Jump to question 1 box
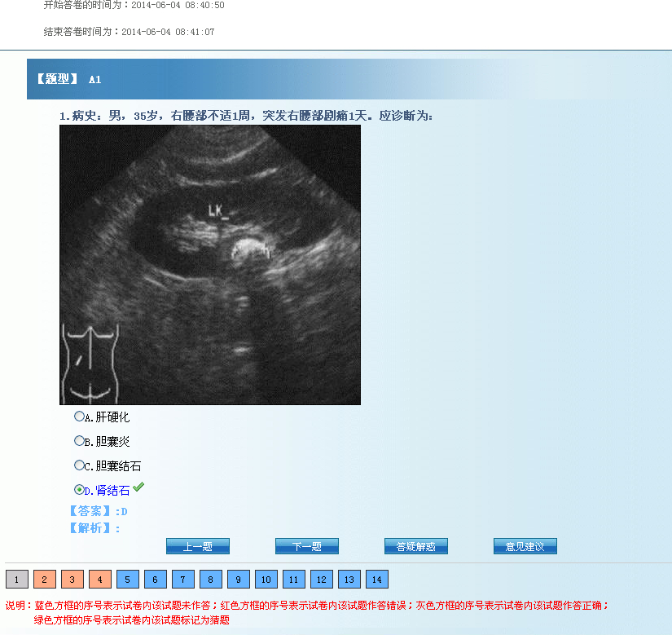Screen dimensions: 672x635 click(17, 580)
